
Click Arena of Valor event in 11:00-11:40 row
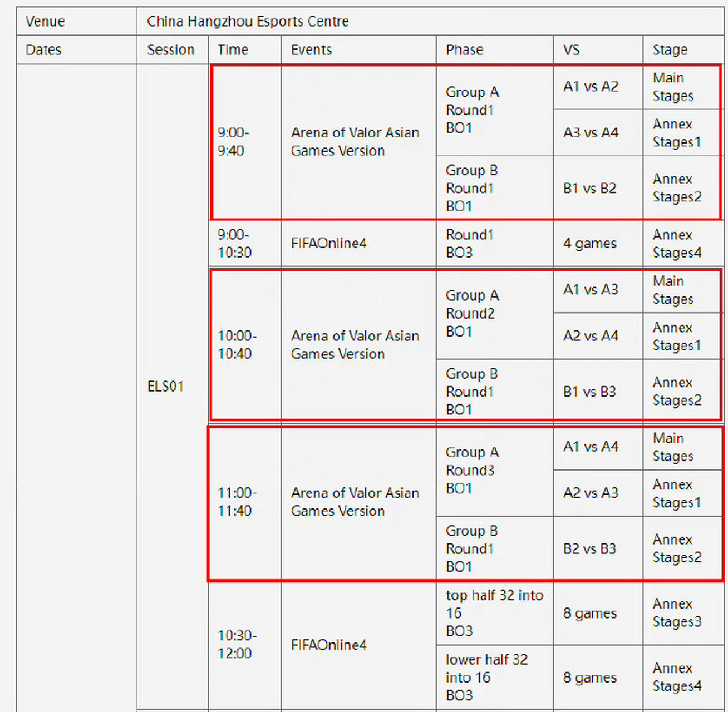tap(358, 502)
